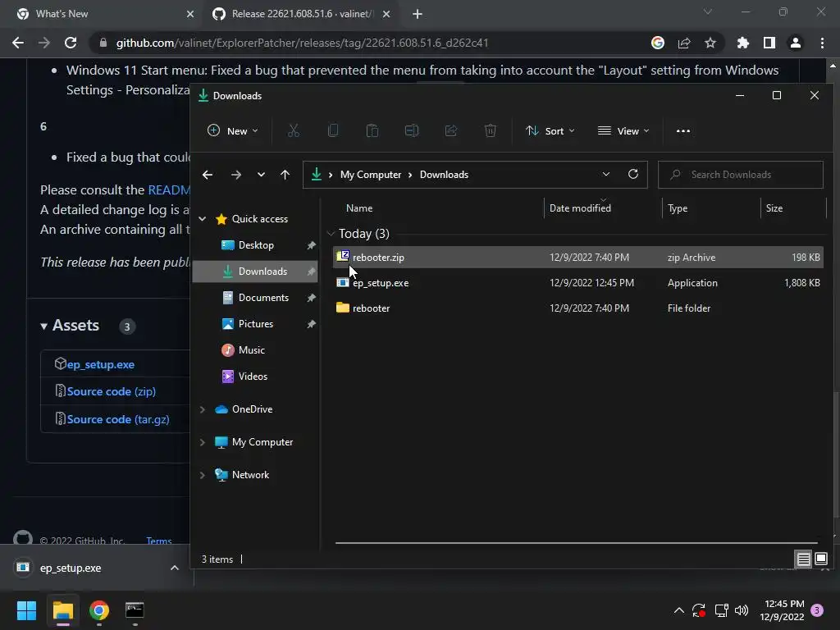Bookmark this page with star icon

click(x=710, y=43)
